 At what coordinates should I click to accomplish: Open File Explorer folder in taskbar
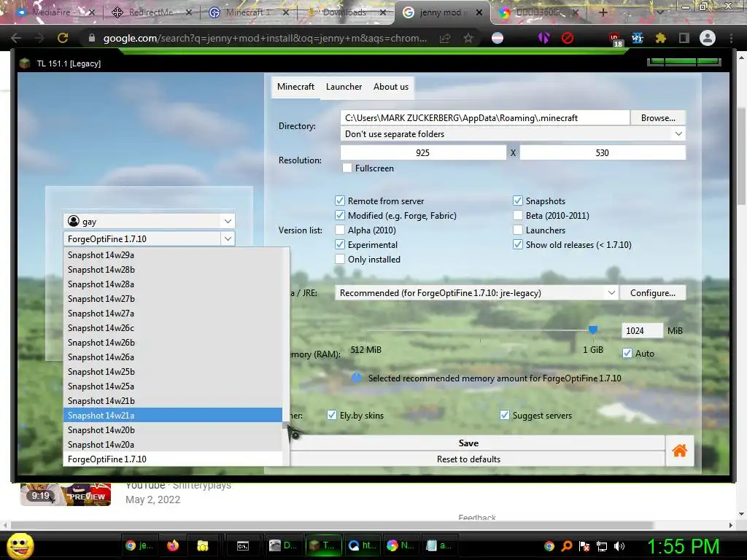pyautogui.click(x=203, y=545)
